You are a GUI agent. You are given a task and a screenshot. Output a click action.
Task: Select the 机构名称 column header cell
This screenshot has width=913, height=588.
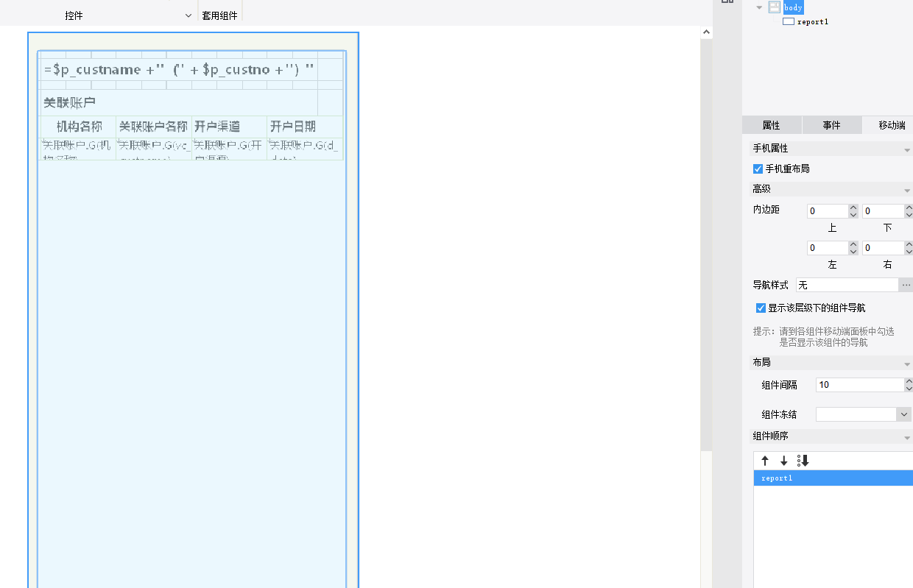(x=78, y=127)
